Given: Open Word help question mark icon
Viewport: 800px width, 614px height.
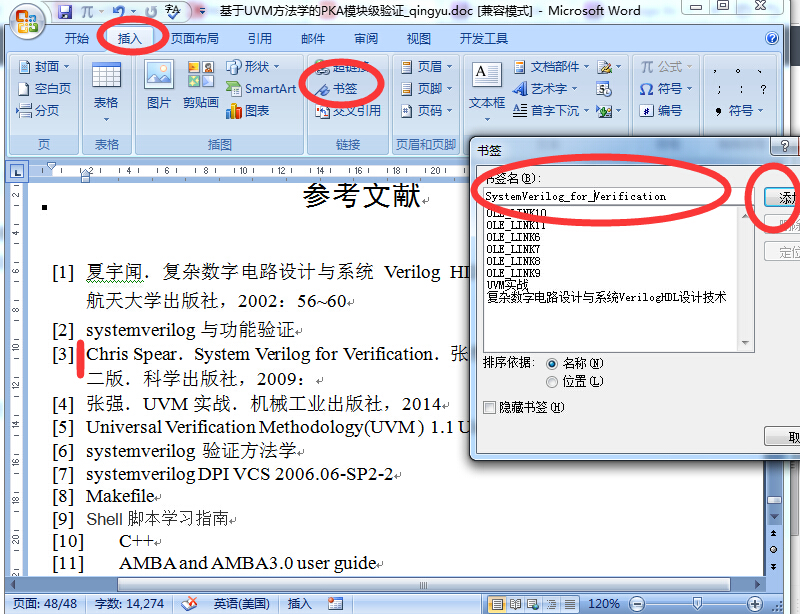Looking at the screenshot, I should [x=772, y=38].
